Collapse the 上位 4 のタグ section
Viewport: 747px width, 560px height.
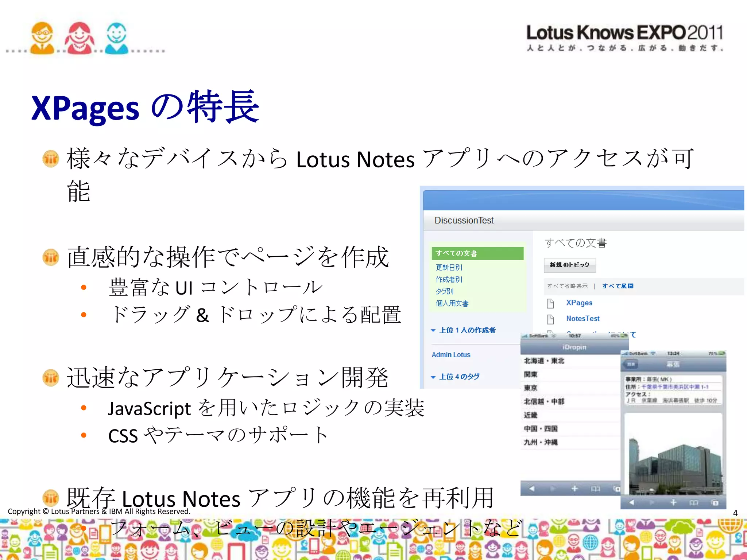[433, 377]
